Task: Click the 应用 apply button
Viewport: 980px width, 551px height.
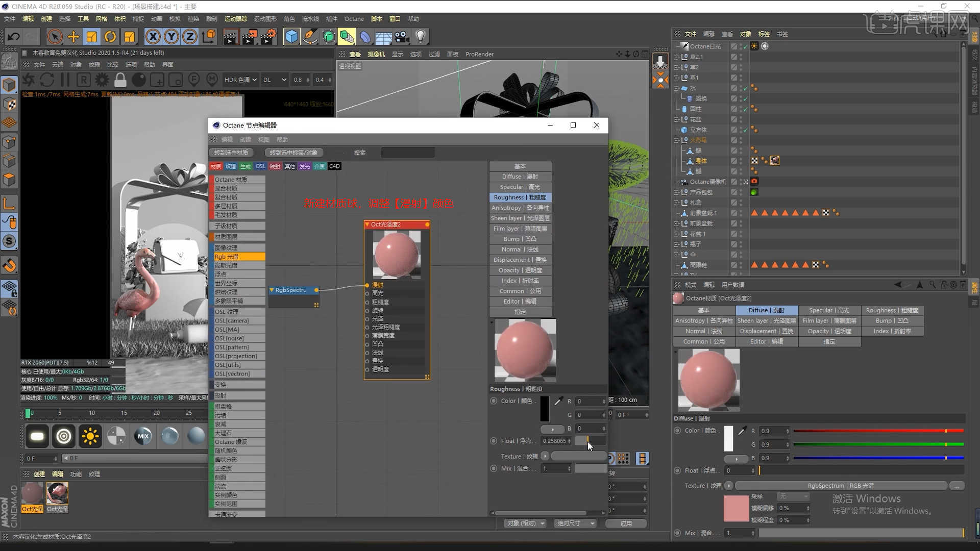Action: (626, 523)
